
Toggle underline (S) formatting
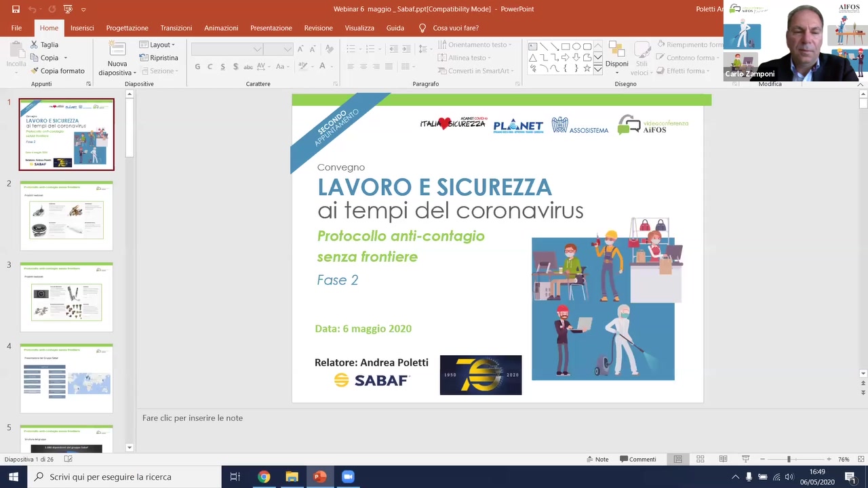coord(222,66)
